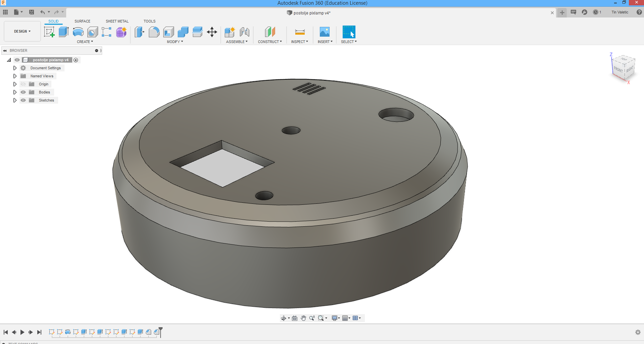Open the purple Create Form tool
Image resolution: width=644 pixels, height=344 pixels.
point(121,32)
